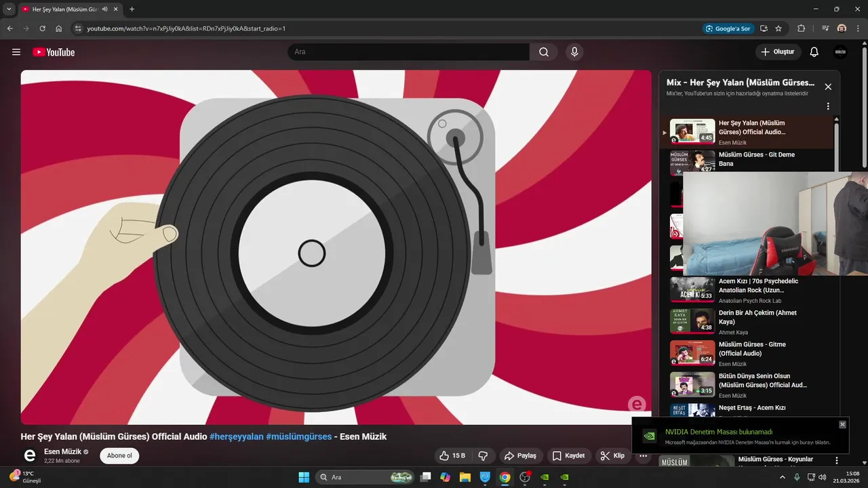Play Her Şey Yalan playlist thumbnail
Image resolution: width=868 pixels, height=488 pixels.
coord(692,131)
